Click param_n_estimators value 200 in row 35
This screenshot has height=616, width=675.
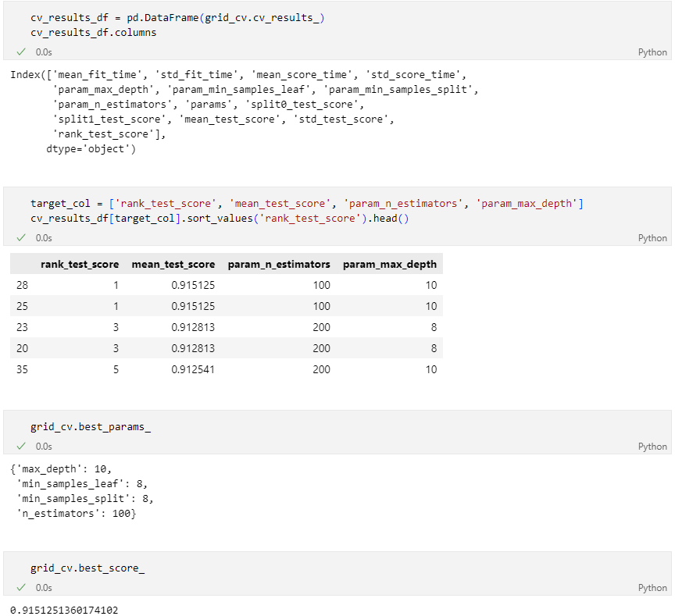pos(322,369)
